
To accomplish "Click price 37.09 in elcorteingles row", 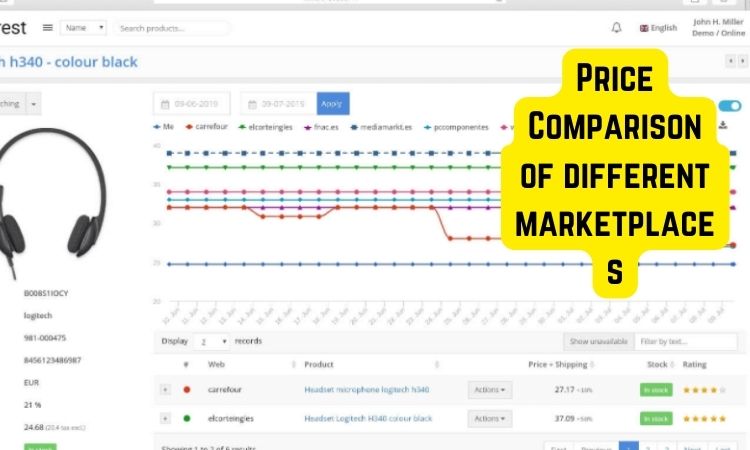I will tap(564, 418).
